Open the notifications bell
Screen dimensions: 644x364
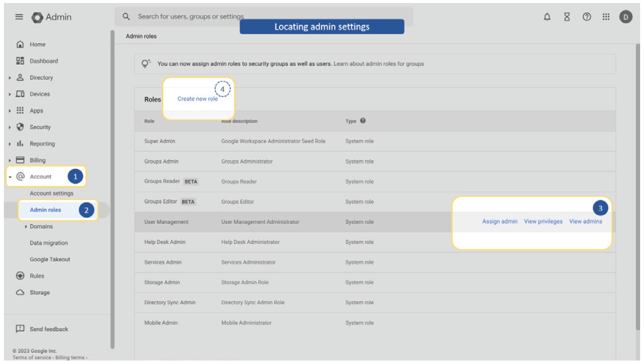[547, 17]
